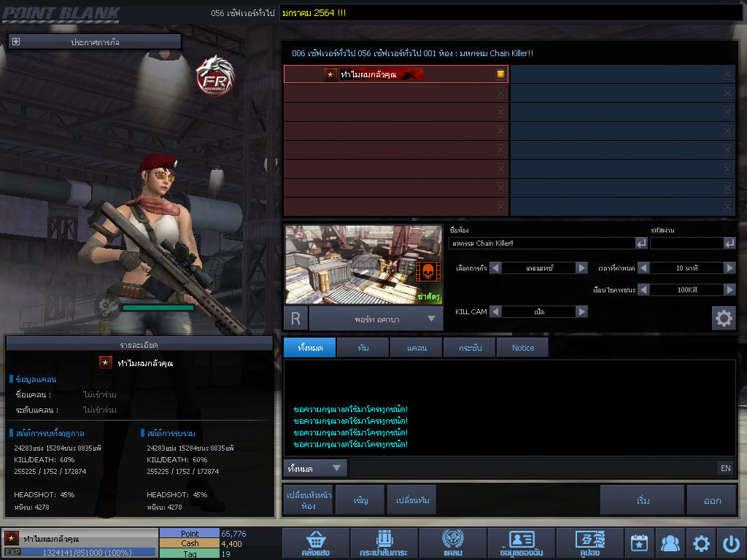The image size is (747, 560).
Task: Open the friends list icon
Action: (x=670, y=543)
